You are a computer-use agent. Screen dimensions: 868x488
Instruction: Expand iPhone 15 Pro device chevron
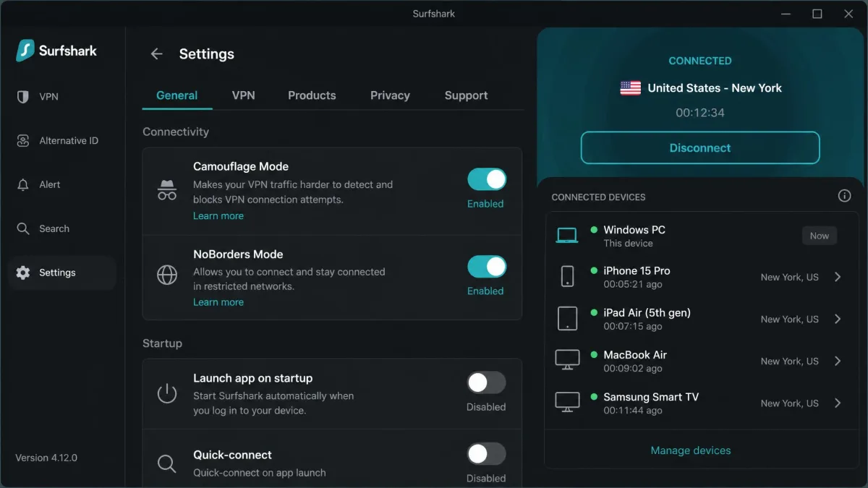pos(838,277)
